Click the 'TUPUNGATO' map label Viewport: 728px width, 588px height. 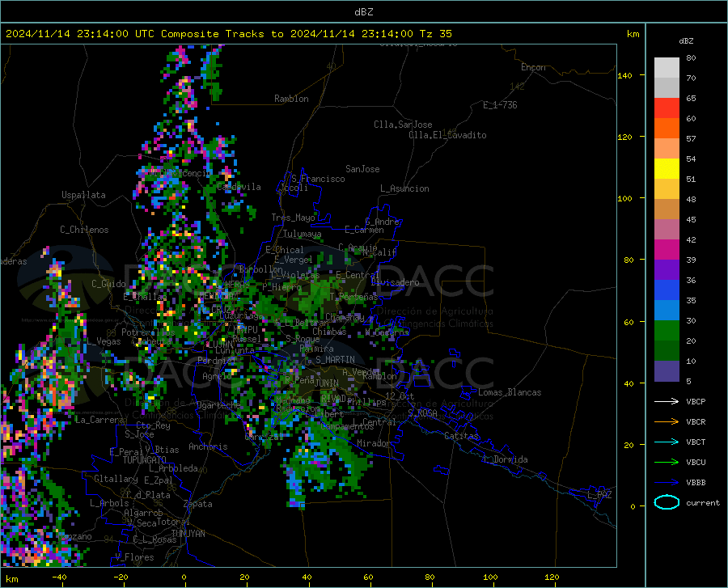tap(145, 460)
